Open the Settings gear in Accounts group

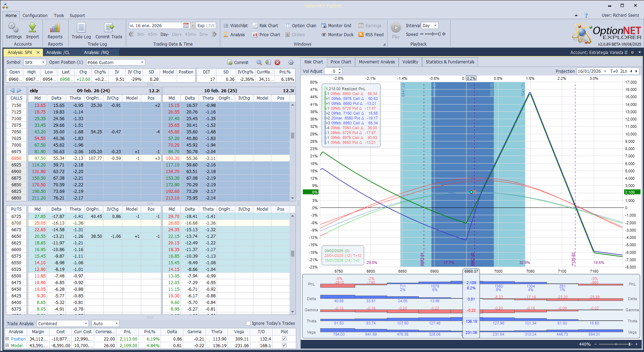pyautogui.click(x=14, y=31)
